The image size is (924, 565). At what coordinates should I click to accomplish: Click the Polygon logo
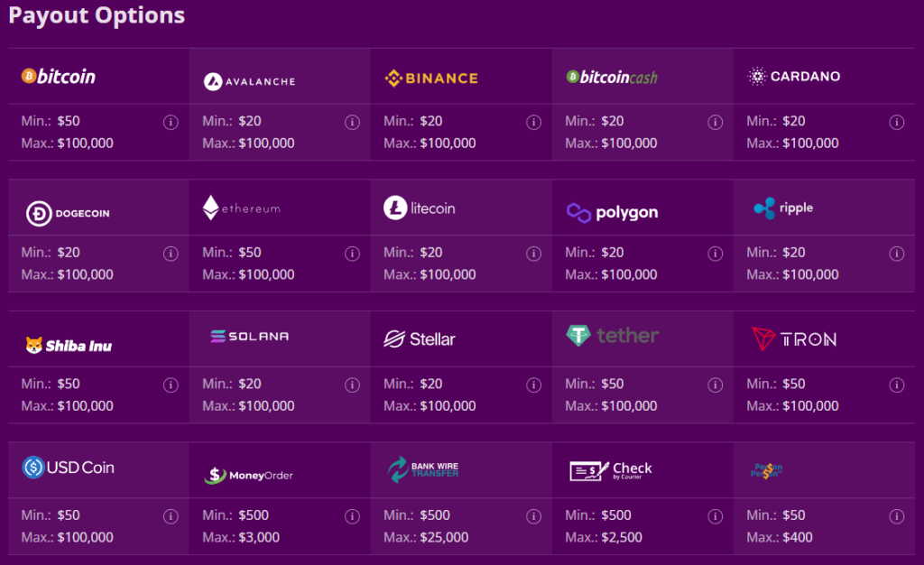pos(613,212)
